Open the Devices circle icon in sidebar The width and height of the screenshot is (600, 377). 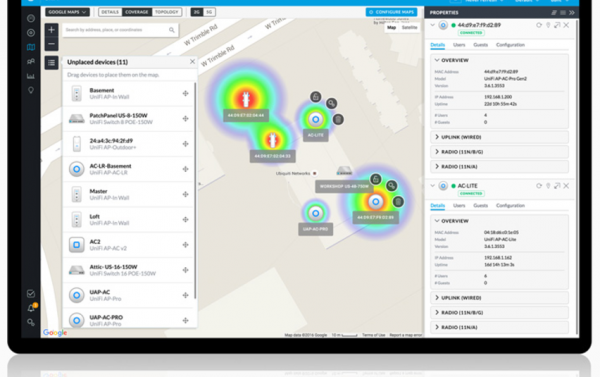pos(31,33)
